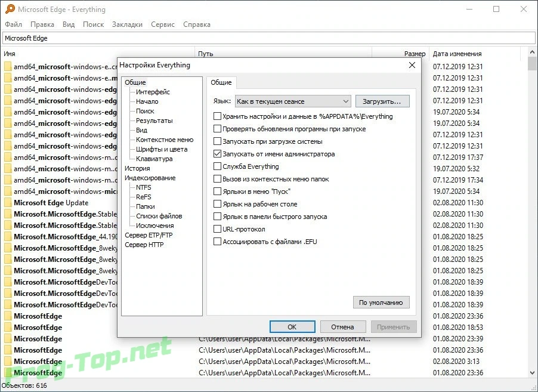Open the Вид menu
Screen dimensions: 538x392
point(69,24)
